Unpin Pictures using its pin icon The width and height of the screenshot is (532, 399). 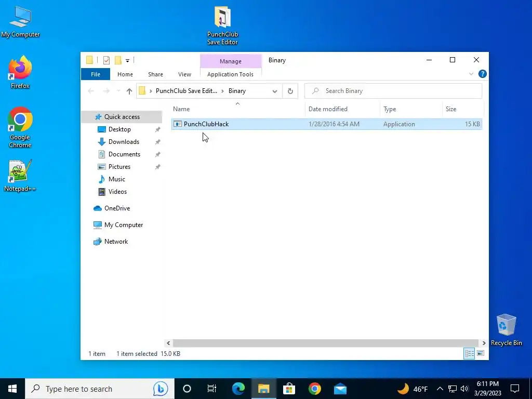point(158,167)
